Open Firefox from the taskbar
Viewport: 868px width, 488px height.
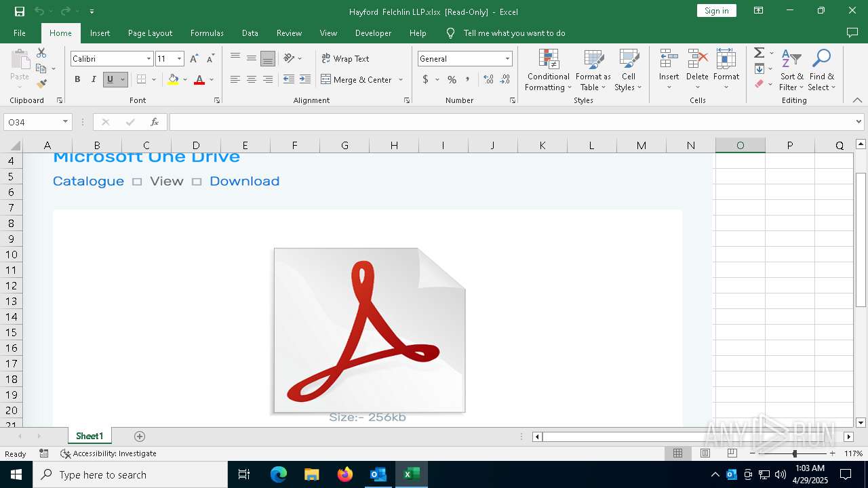pos(345,474)
